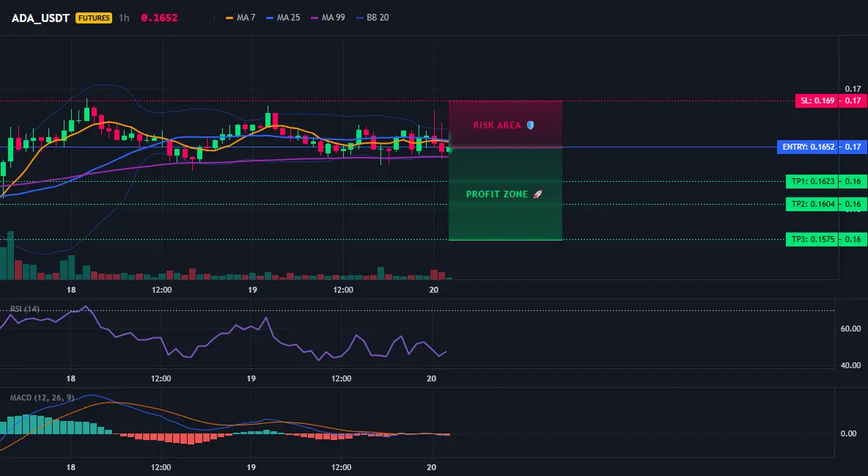The height and width of the screenshot is (476, 868).
Task: Select the TP1: 0.1623 target label
Action: (812, 181)
